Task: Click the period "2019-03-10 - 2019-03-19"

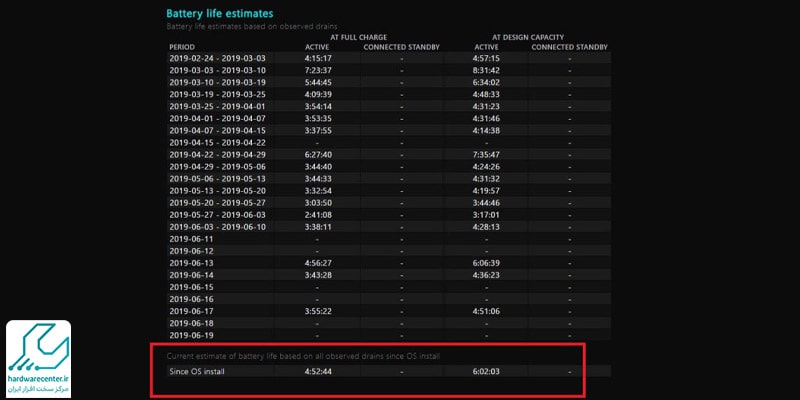Action: coord(217,83)
